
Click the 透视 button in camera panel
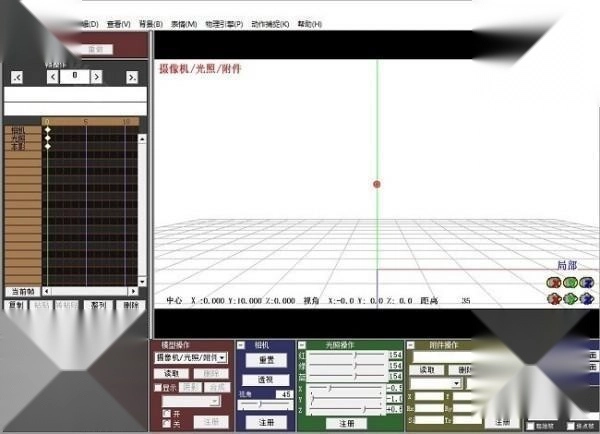pos(266,380)
